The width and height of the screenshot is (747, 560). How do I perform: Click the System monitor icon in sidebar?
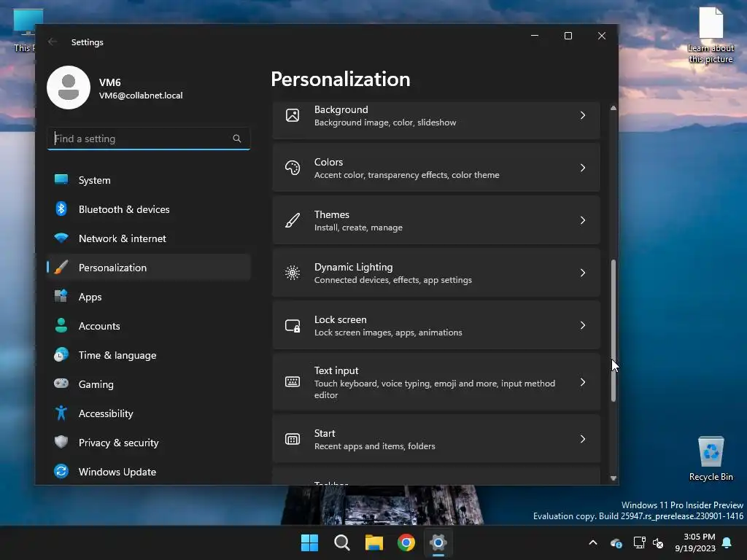61,179
